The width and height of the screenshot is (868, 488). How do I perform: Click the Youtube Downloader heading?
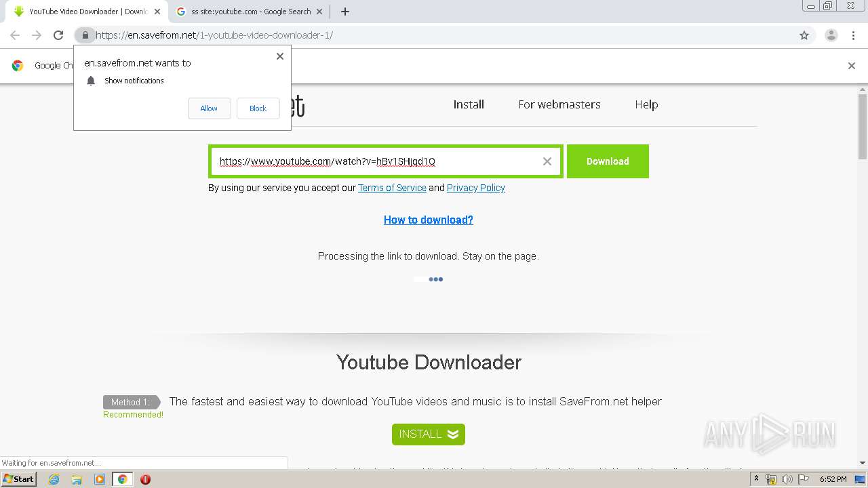(429, 363)
